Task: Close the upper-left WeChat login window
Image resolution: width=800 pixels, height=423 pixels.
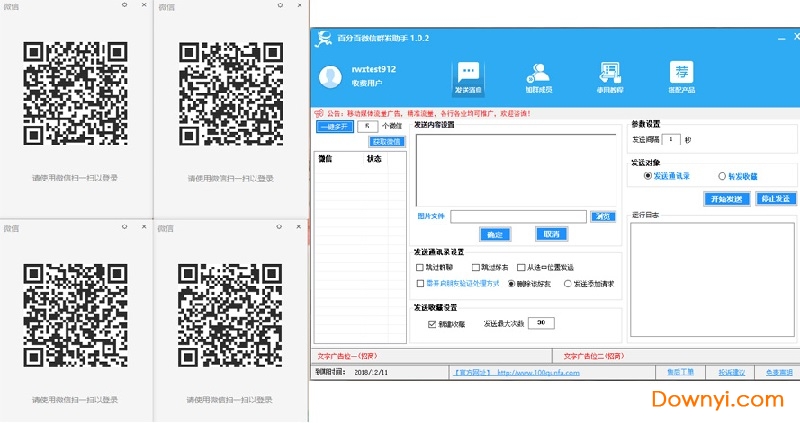Action: pyautogui.click(x=144, y=5)
